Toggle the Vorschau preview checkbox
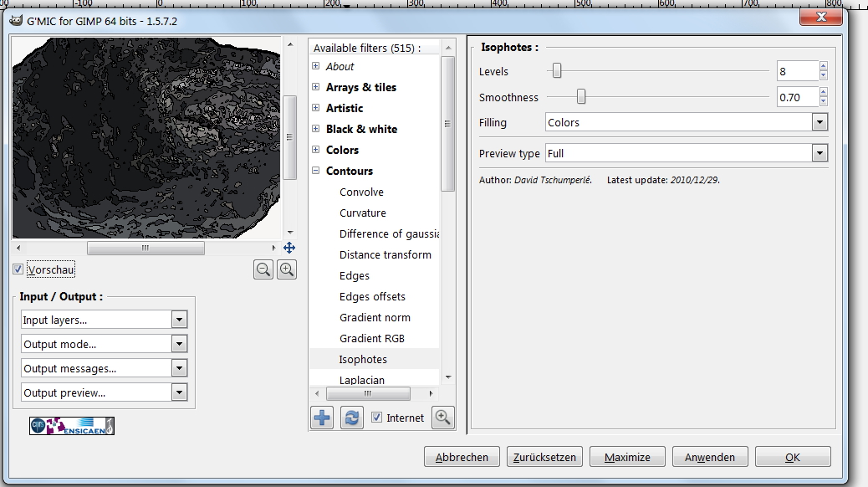 point(18,269)
